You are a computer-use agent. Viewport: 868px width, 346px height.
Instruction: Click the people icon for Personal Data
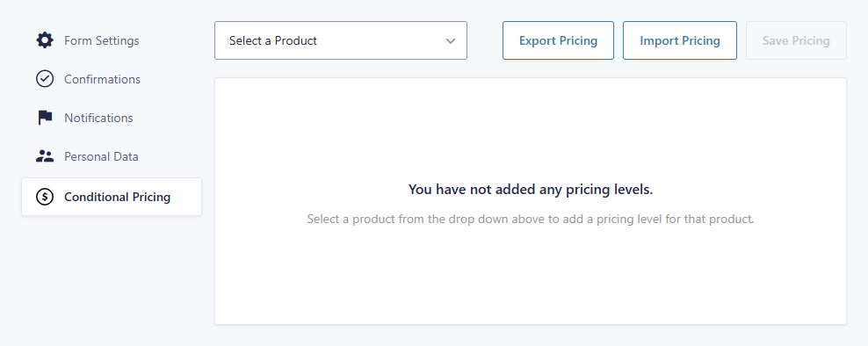(45, 156)
